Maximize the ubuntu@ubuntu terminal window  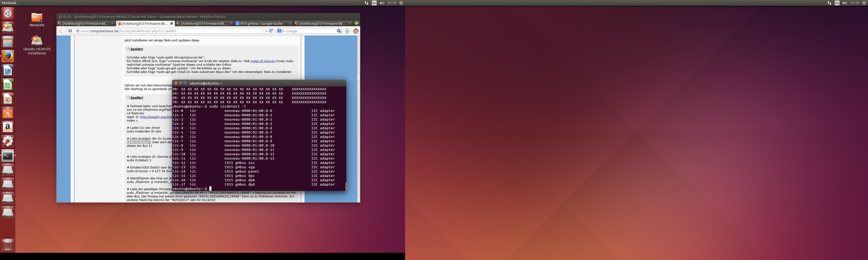click(x=185, y=83)
